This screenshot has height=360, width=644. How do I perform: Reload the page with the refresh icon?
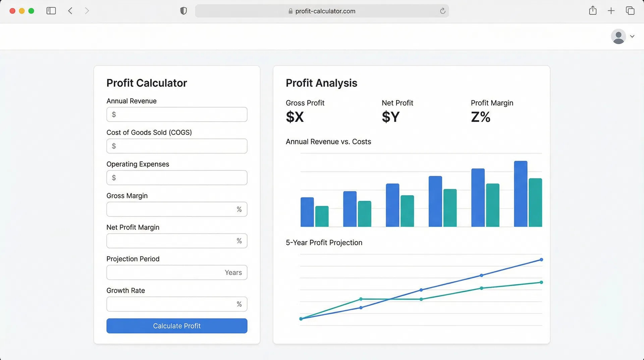click(442, 11)
